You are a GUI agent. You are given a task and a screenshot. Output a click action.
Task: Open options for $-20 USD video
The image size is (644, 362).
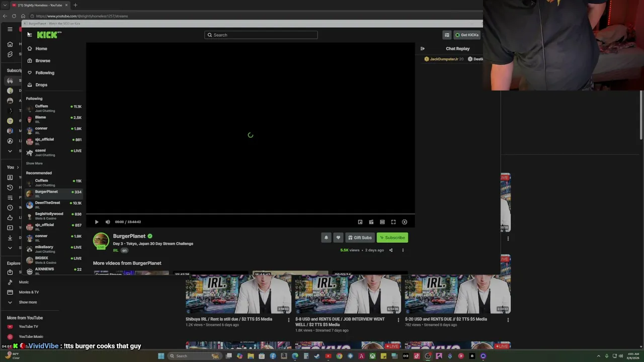point(508,320)
